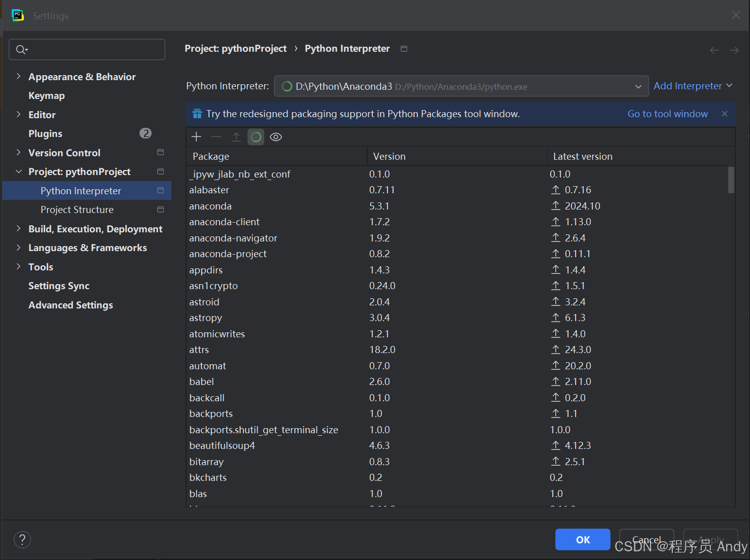Expand the Tools section
The height and width of the screenshot is (560, 750).
click(18, 266)
